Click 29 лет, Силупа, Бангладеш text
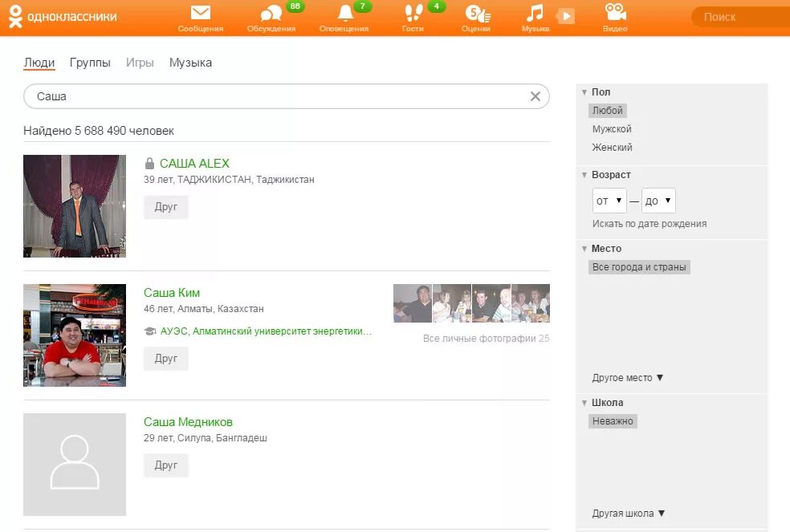 click(205, 438)
